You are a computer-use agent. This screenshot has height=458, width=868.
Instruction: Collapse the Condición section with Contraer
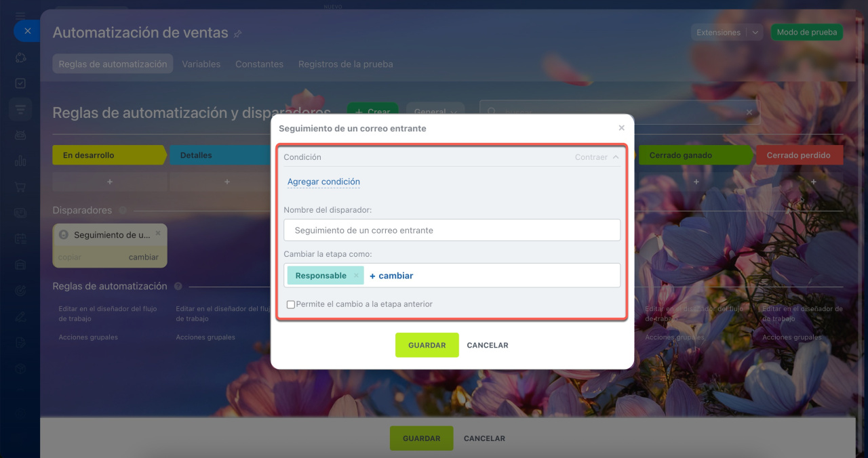pos(597,157)
